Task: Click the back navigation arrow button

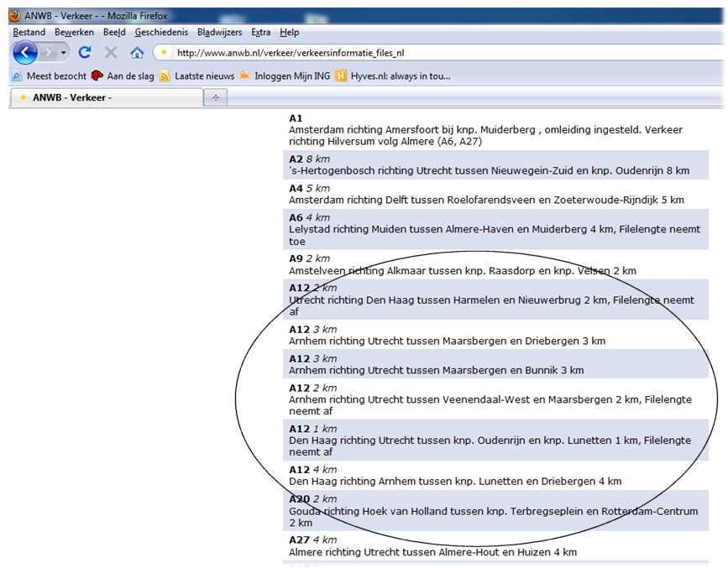Action: pos(25,53)
